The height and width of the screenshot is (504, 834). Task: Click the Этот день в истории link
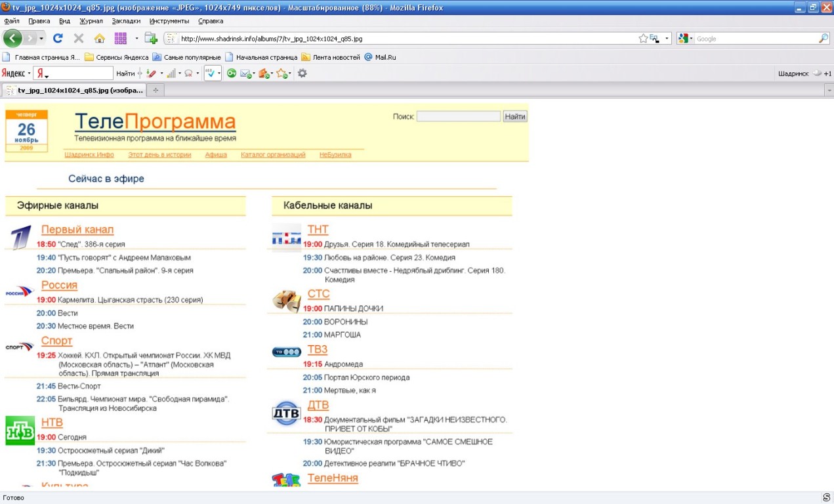coord(159,155)
